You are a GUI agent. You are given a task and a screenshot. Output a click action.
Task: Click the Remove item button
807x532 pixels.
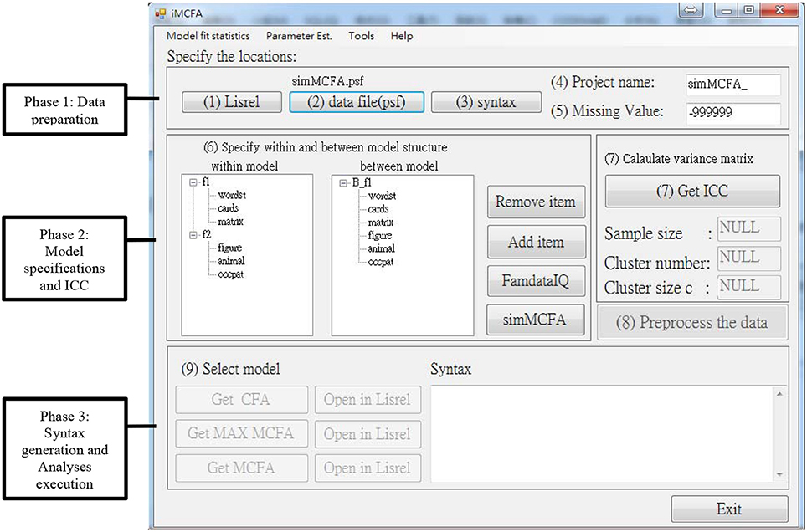point(536,202)
